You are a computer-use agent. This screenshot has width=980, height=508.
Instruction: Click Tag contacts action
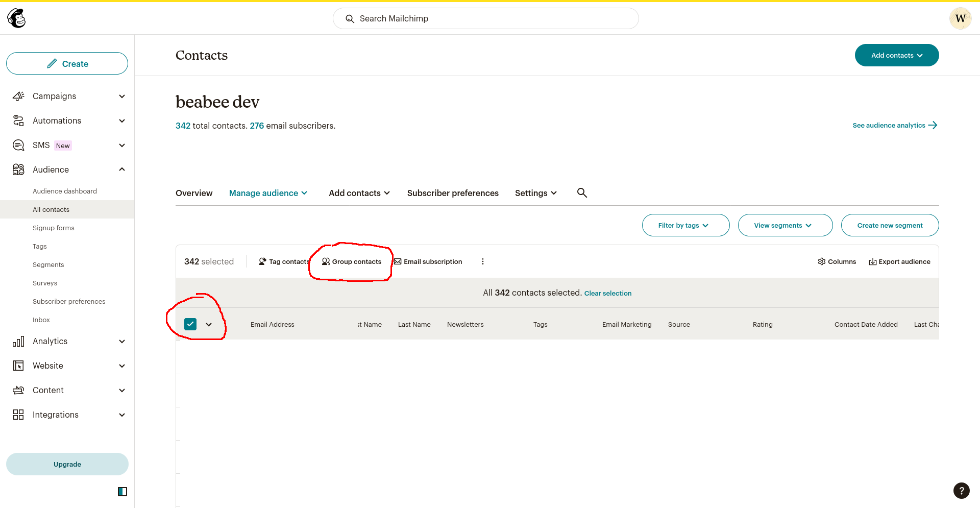coord(284,261)
